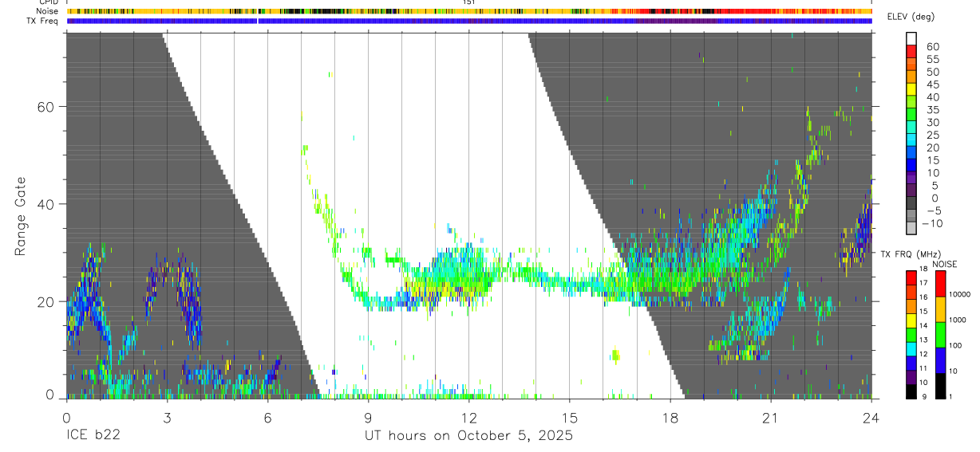Screen dimensions: 980x452
Task: Pick the yellow swatch in ELEV colorbar
Action: [x=911, y=89]
